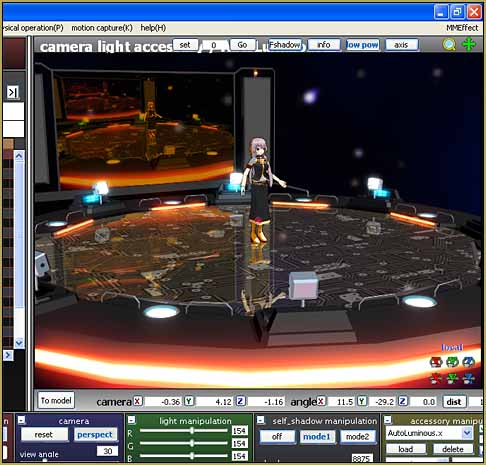486x465 pixels.
Task: Click the window restore button
Action: pos(457,12)
